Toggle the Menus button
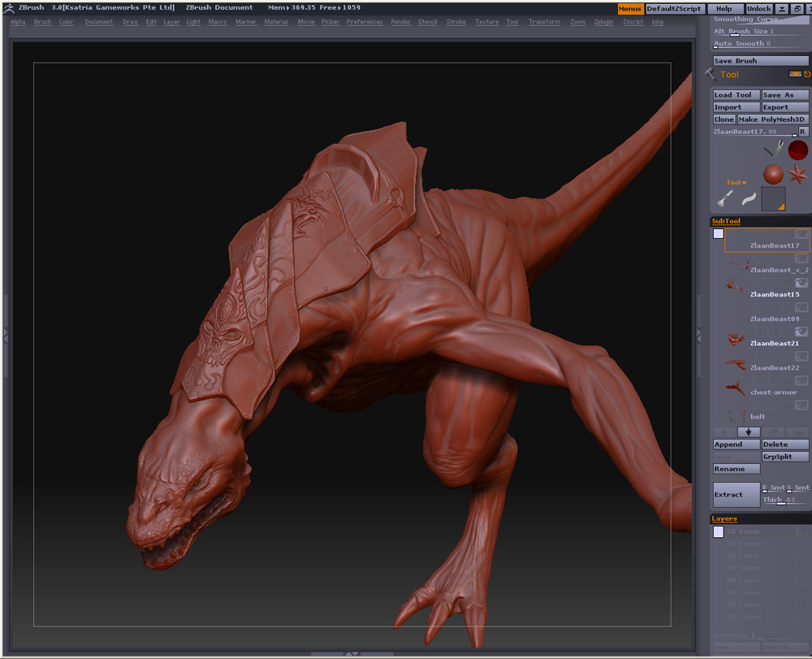The height and width of the screenshot is (659, 812). (x=630, y=9)
